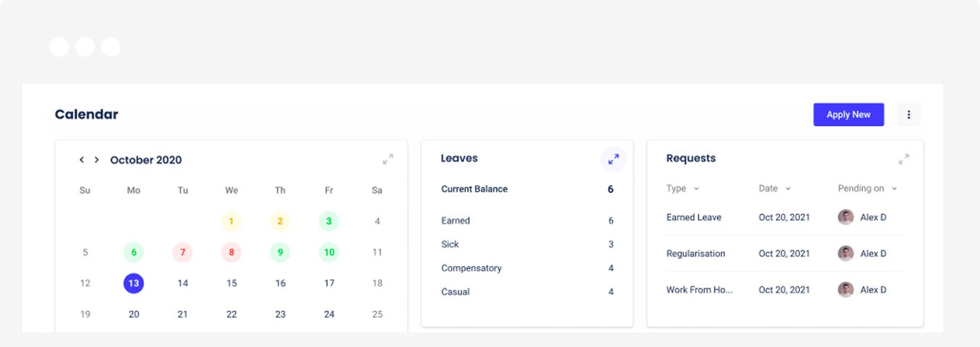Select the highlighted date 13

[x=134, y=283]
